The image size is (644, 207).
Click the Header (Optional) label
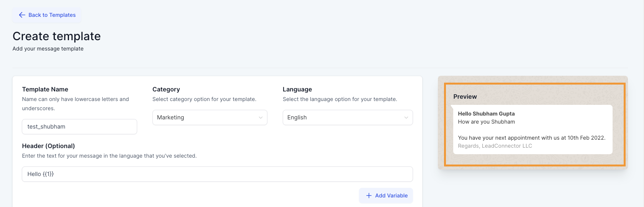tap(49, 146)
